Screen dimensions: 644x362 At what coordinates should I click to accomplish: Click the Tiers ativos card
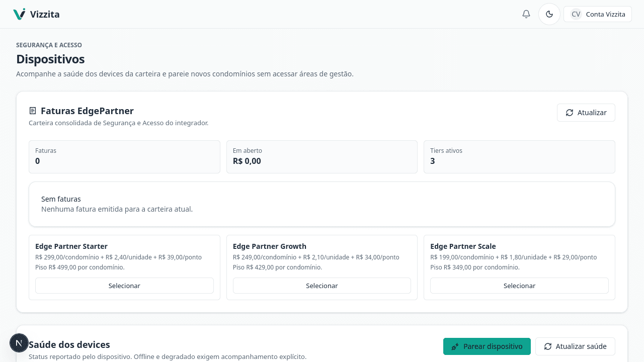coord(519,157)
